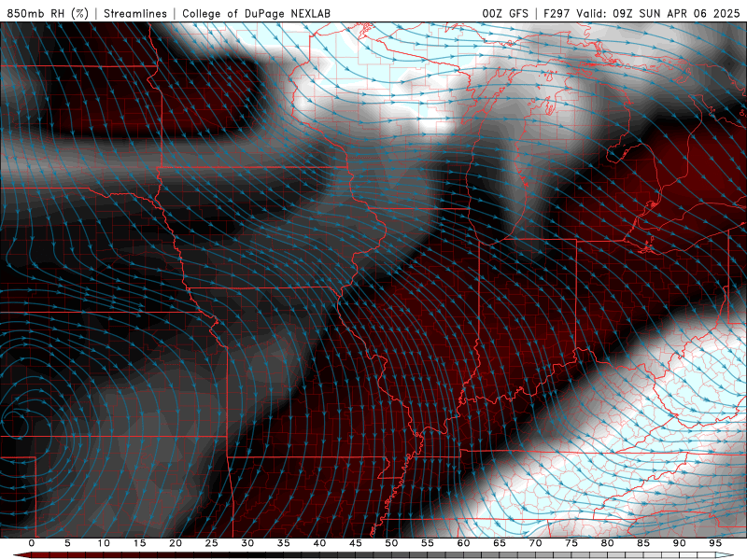747x560 pixels.
Task: Click 'College of DuPage NEXLAB' text
Action: [x=256, y=13]
